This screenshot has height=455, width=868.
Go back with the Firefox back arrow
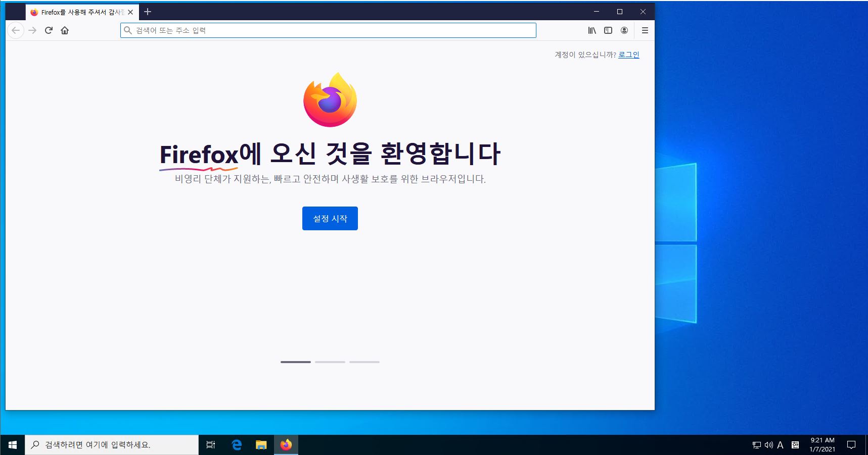pyautogui.click(x=16, y=30)
